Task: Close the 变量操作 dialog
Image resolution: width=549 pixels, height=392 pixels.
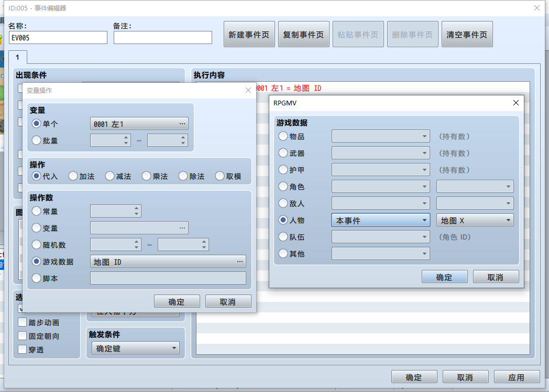Action: click(x=248, y=90)
